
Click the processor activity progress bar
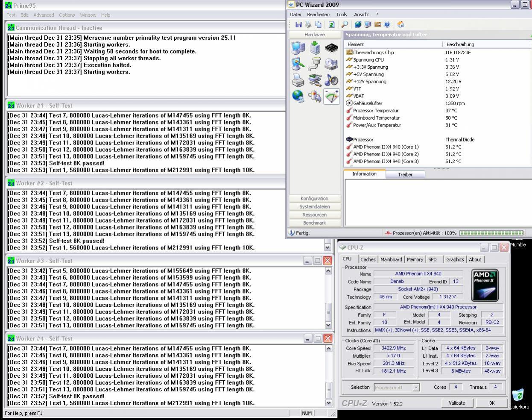coord(491,233)
